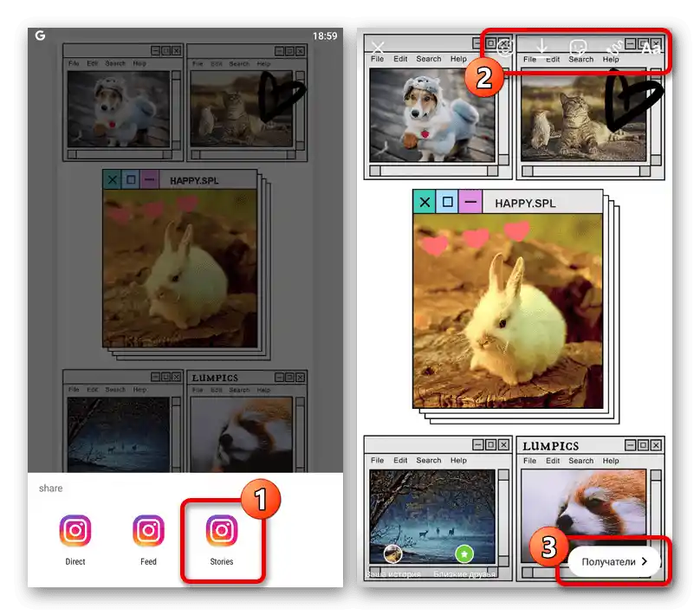The width and height of the screenshot is (700, 615).
Task: Post to Ваша история avatar
Action: coord(392,553)
